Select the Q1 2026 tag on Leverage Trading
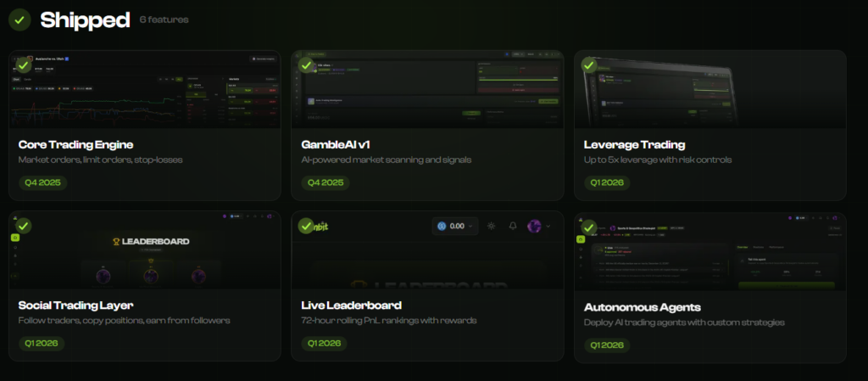Viewport: 868px width, 381px height. click(x=609, y=182)
